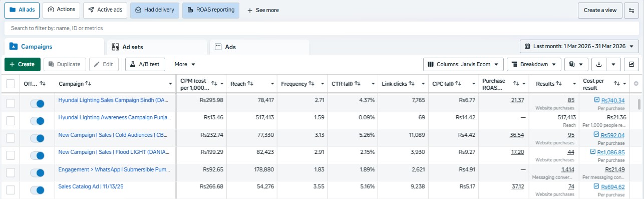
Task: Open Campaign column header menu arrow
Action: click(x=171, y=84)
